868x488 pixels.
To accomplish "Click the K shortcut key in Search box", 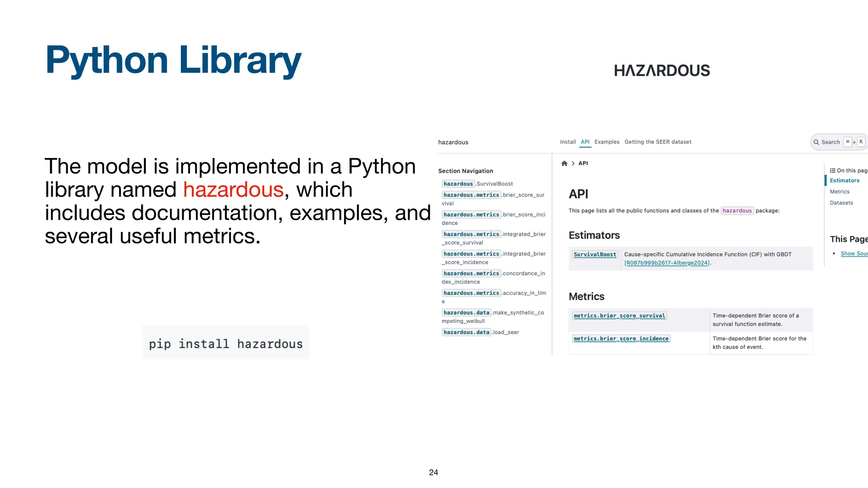I will pyautogui.click(x=861, y=142).
